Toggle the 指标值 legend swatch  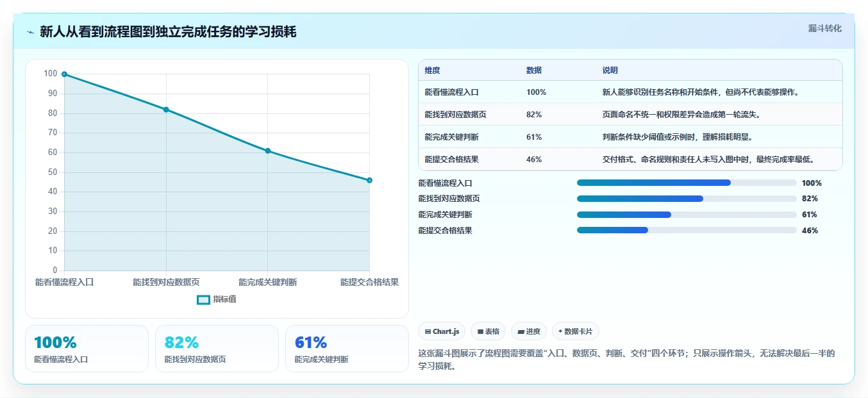tap(203, 299)
